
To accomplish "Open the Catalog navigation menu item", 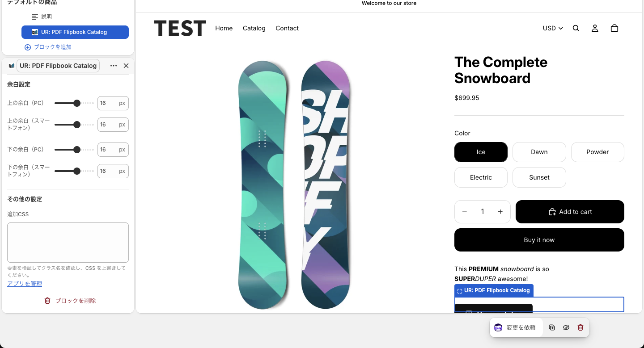I will [254, 28].
